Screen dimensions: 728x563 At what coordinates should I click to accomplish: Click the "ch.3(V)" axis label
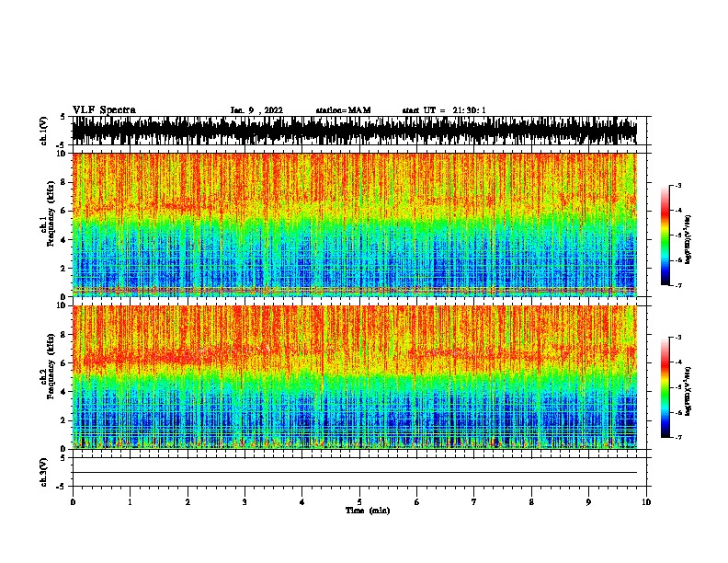(43, 472)
